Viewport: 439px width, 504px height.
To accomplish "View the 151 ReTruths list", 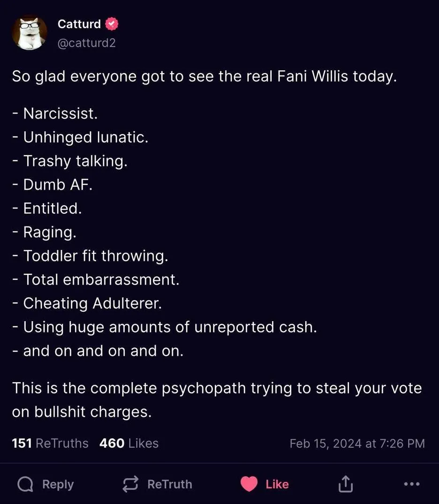I will [50, 443].
